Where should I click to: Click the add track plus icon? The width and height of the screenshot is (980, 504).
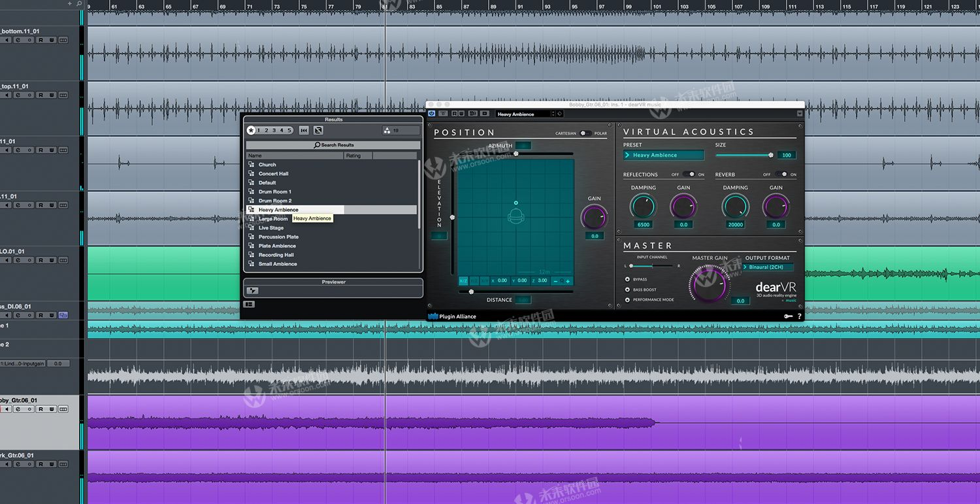pyautogui.click(x=70, y=4)
